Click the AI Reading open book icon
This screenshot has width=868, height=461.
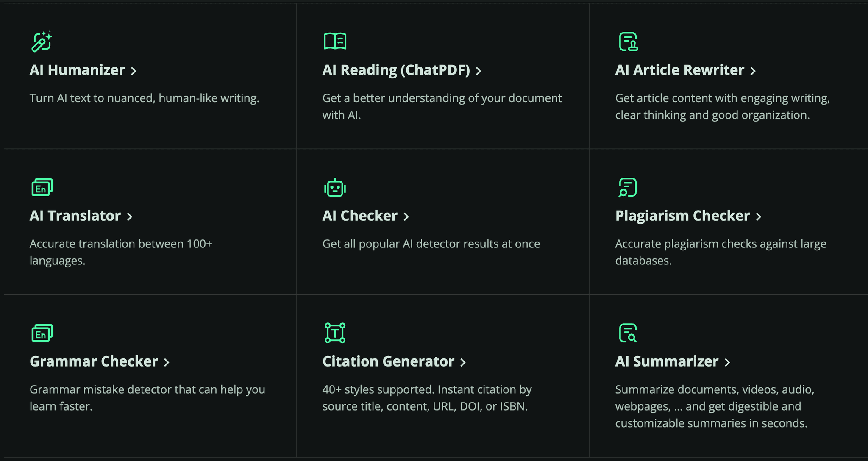335,41
